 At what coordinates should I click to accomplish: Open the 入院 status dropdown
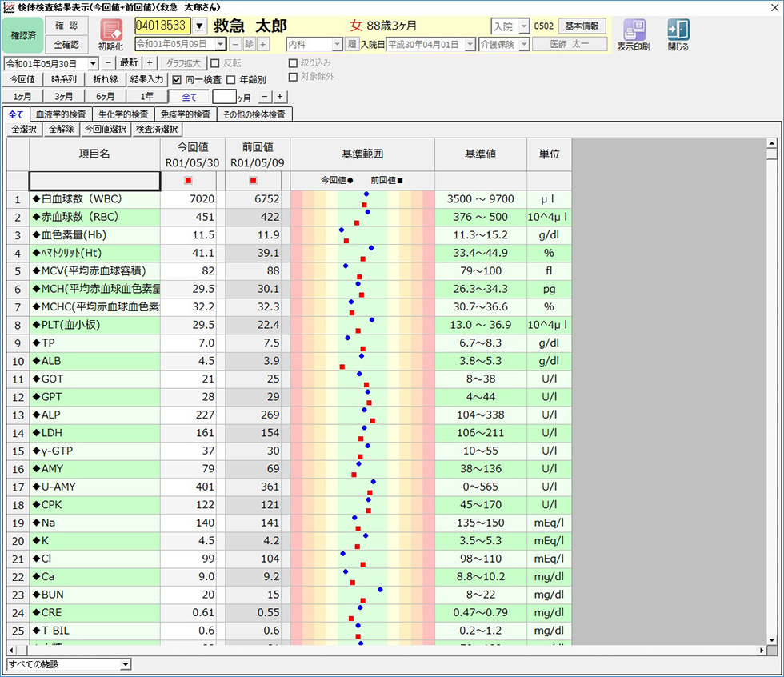[x=524, y=26]
